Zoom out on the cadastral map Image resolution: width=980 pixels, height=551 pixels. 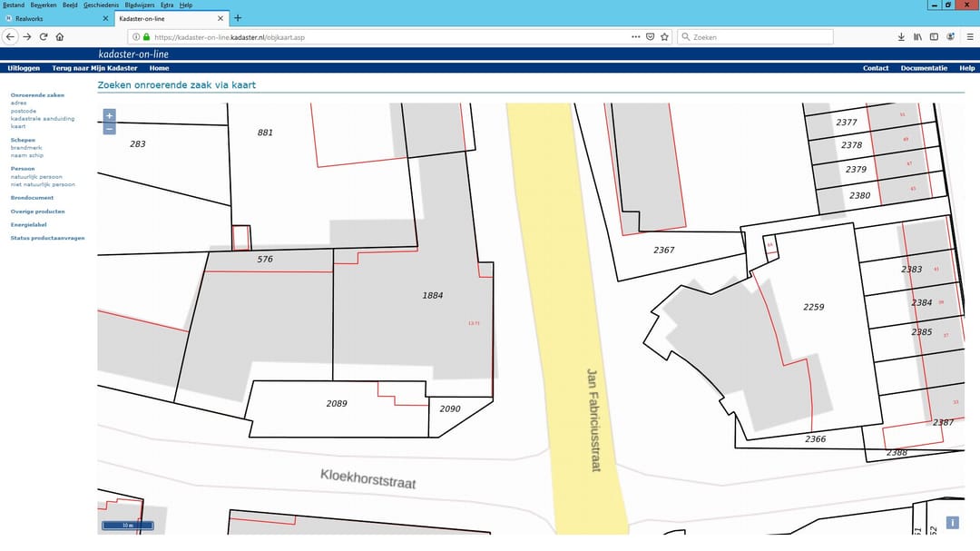click(x=109, y=129)
